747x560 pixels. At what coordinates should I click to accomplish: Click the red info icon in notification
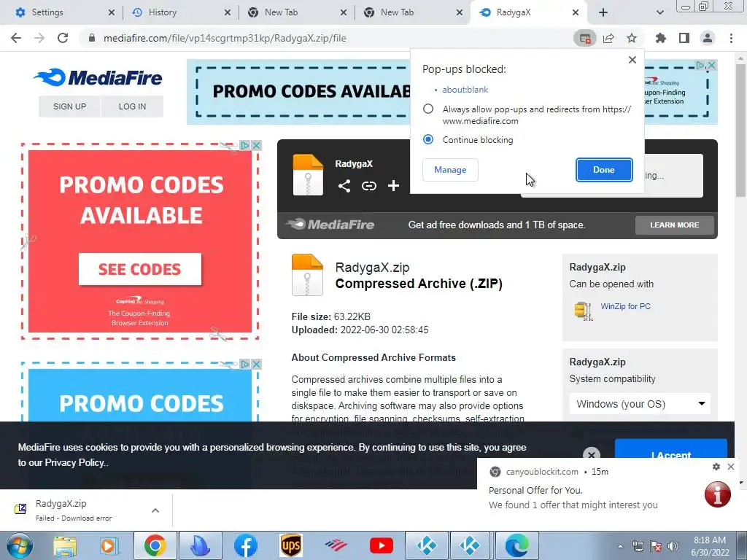point(718,494)
